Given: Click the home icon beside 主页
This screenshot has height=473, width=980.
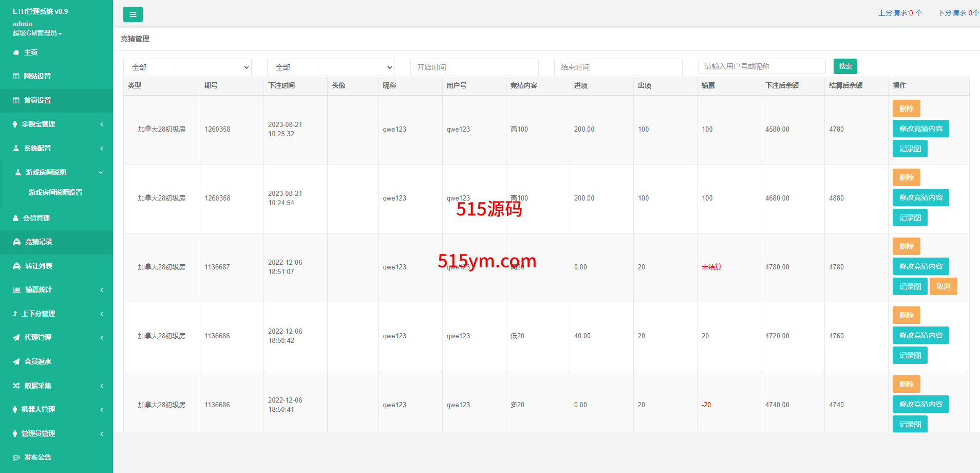Looking at the screenshot, I should click(x=16, y=52).
